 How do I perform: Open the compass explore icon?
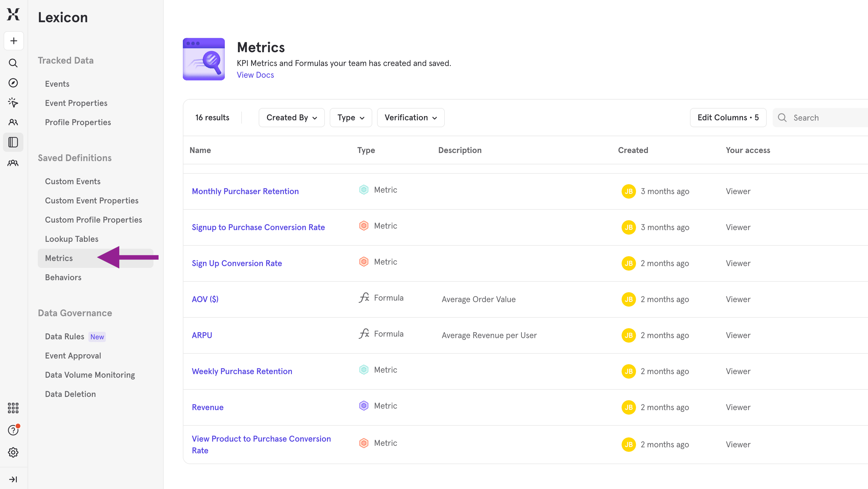coord(13,83)
